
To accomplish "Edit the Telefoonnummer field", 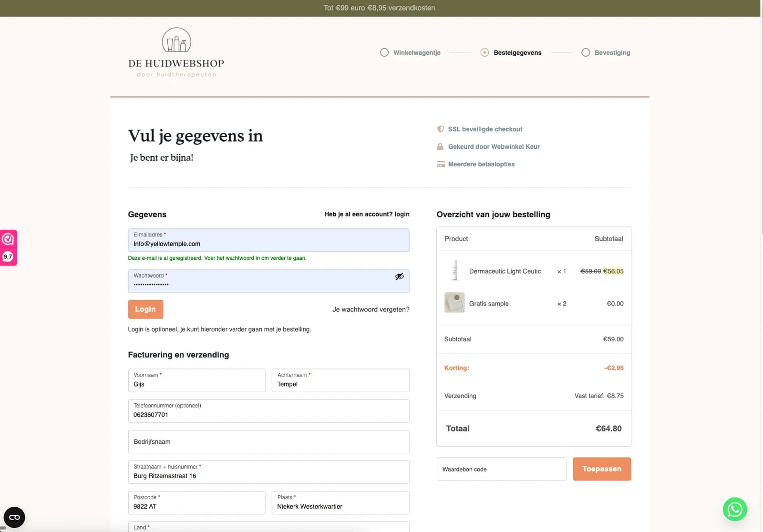I will 268,411.
